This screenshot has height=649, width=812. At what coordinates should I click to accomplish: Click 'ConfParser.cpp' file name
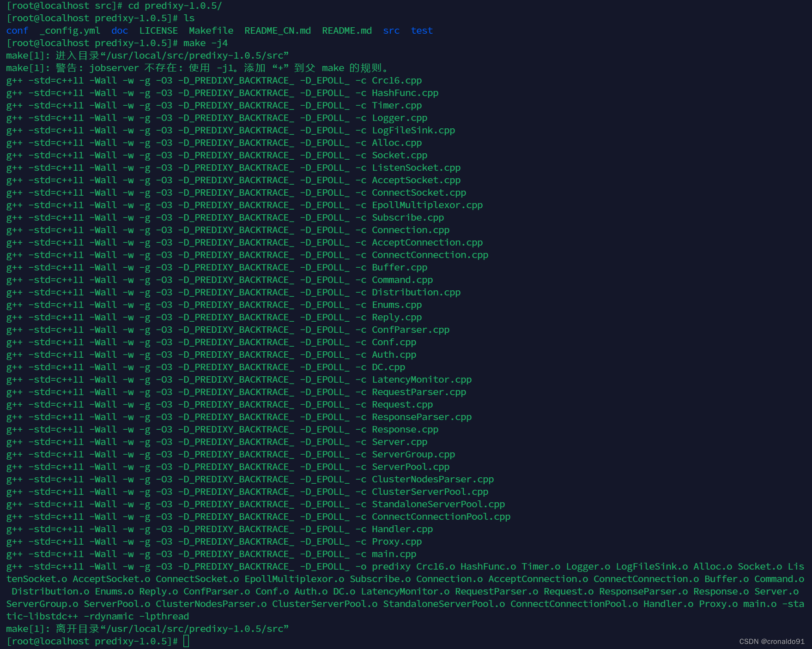tap(411, 330)
